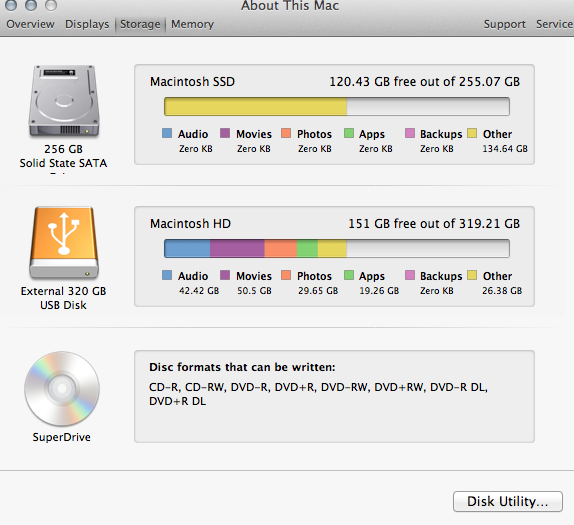Click the 'External 320 GB USB Disk' label

click(63, 298)
